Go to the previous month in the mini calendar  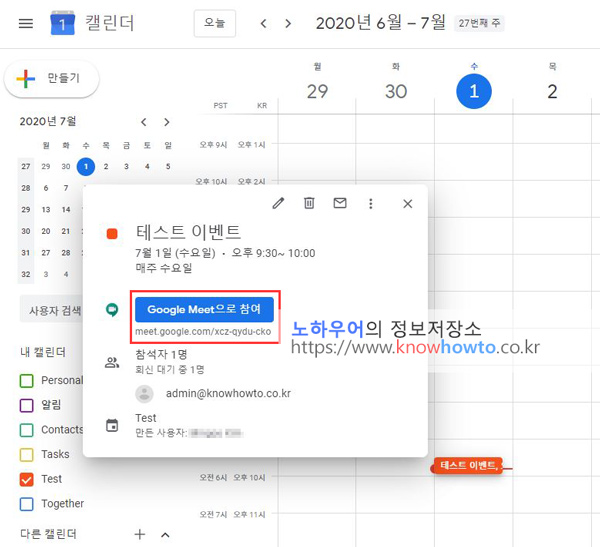143,122
